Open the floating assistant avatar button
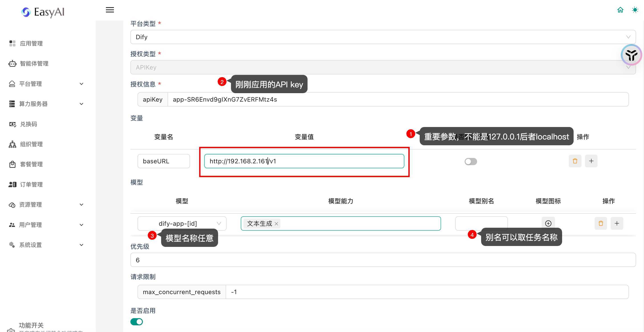The width and height of the screenshot is (644, 332). click(631, 55)
